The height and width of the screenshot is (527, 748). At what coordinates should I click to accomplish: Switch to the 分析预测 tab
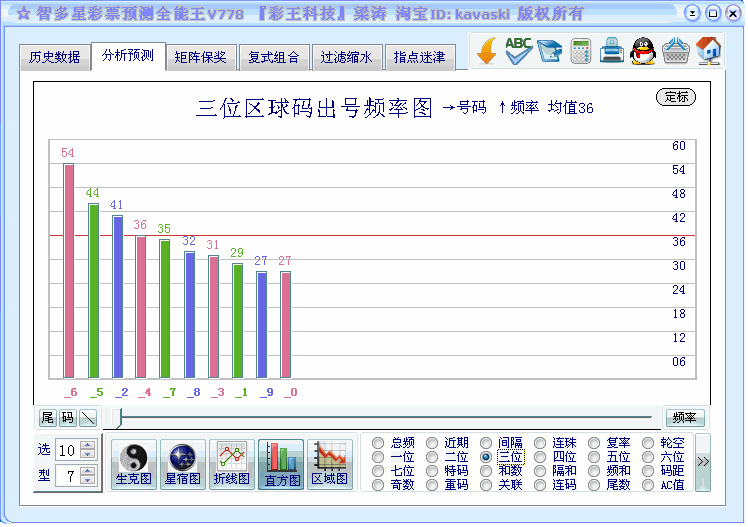(x=128, y=56)
